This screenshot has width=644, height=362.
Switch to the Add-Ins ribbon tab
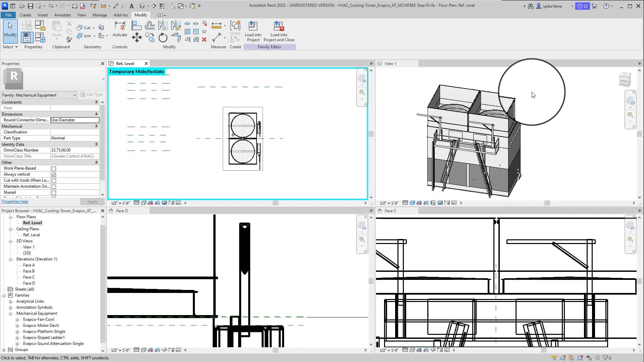point(120,15)
